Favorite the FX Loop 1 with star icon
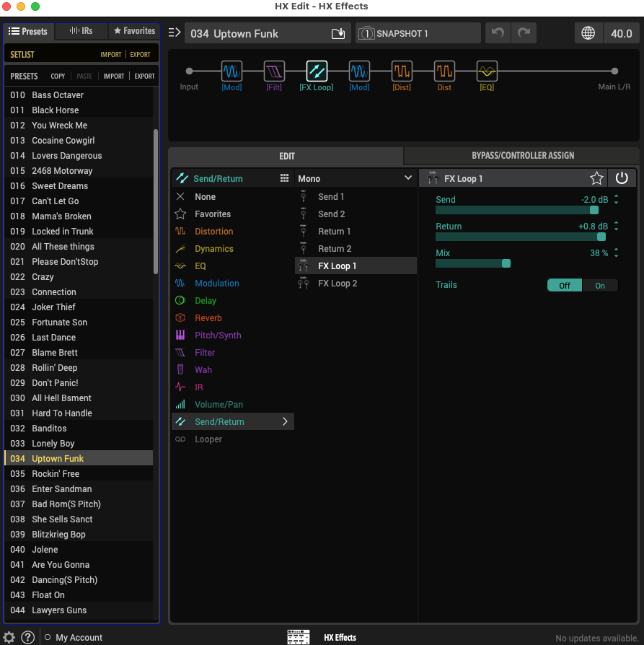The width and height of the screenshot is (644, 645). [x=596, y=178]
